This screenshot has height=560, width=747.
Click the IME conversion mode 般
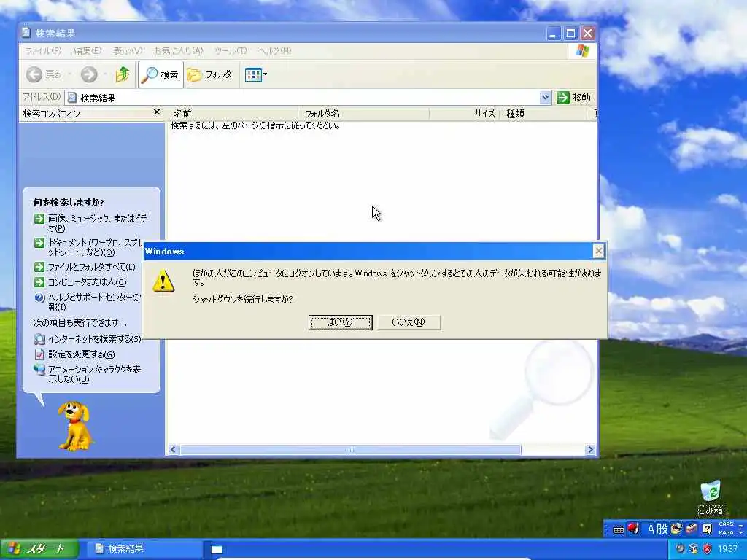[x=662, y=529]
